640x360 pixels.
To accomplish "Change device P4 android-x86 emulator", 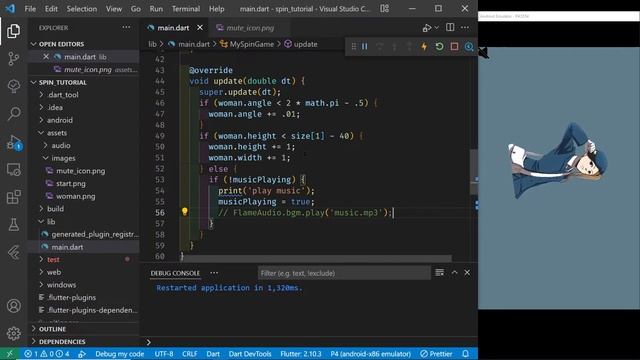I will (x=370, y=353).
